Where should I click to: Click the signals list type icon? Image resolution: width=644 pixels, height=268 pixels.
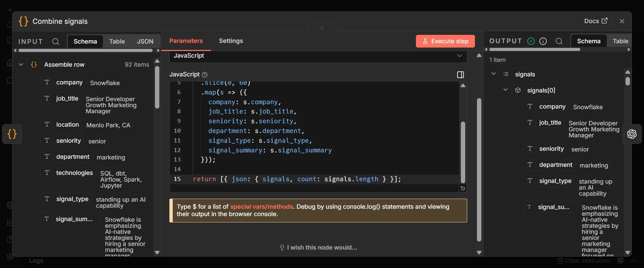[506, 74]
